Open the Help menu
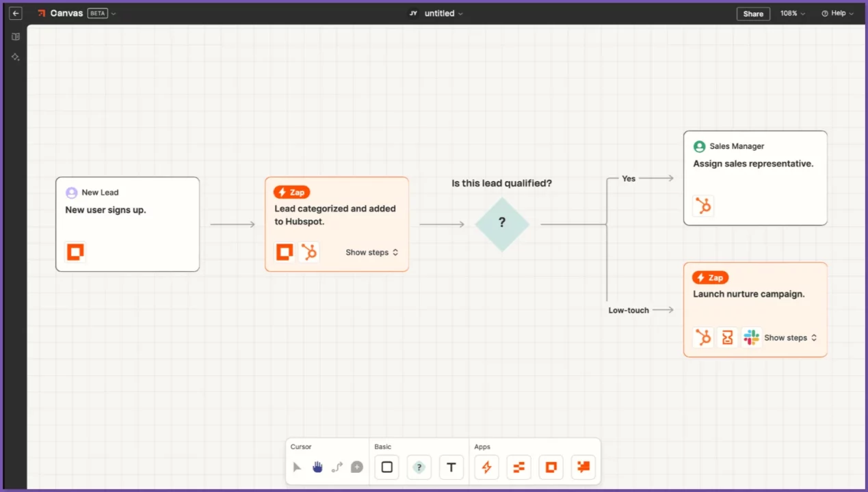This screenshot has width=868, height=492. coord(837,14)
